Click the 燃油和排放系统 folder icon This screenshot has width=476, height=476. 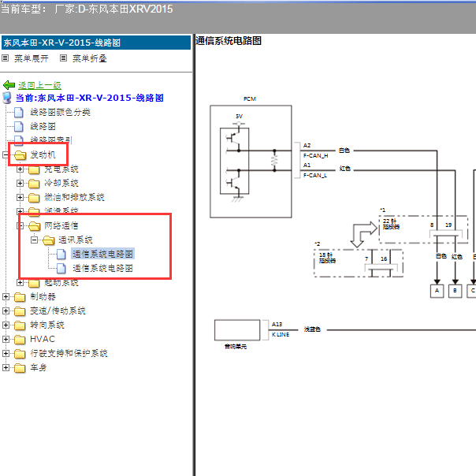click(34, 198)
